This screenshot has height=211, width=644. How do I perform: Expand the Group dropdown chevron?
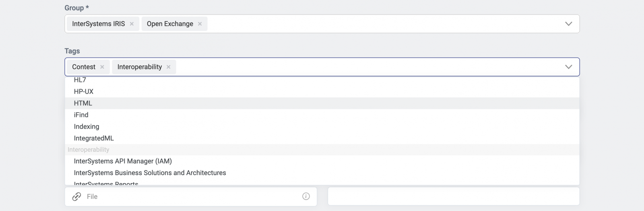568,24
